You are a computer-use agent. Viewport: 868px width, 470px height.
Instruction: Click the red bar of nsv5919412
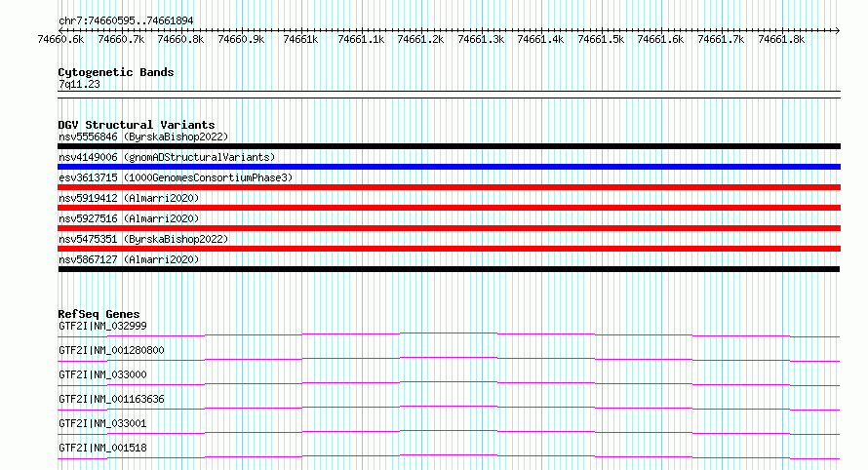(x=449, y=208)
